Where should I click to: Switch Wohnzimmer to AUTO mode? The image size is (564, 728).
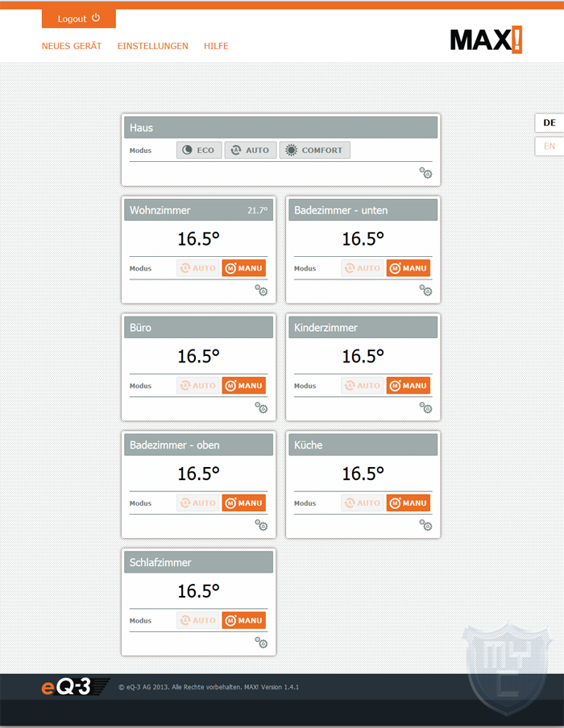point(198,268)
